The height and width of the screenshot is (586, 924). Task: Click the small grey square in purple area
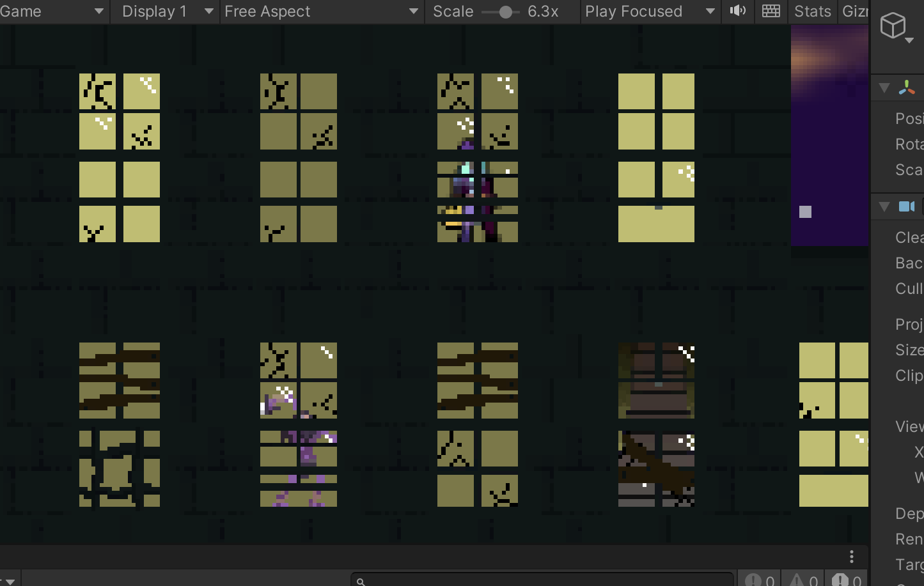[x=805, y=212]
